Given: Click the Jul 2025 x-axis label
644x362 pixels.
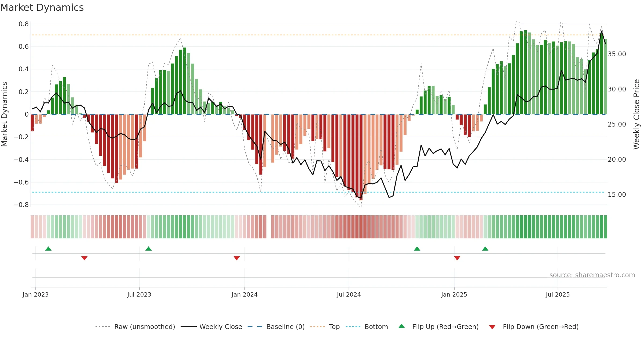Looking at the screenshot, I should 558,294.
